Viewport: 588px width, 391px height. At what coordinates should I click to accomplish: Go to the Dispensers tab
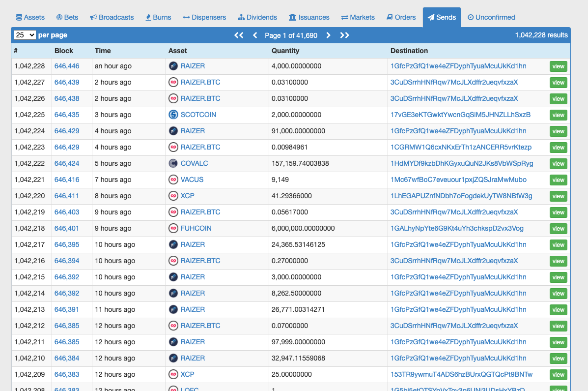click(204, 17)
